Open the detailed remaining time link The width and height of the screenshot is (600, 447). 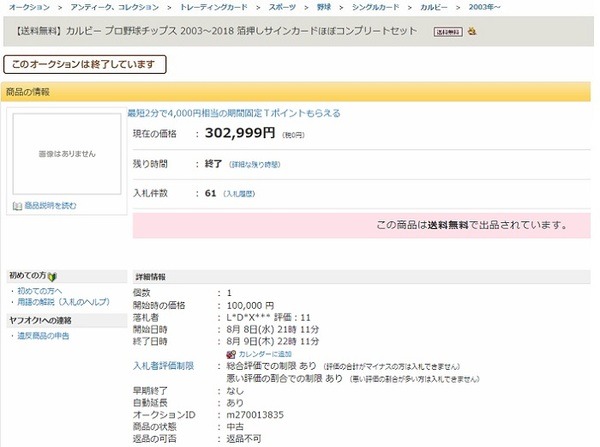pos(254,165)
